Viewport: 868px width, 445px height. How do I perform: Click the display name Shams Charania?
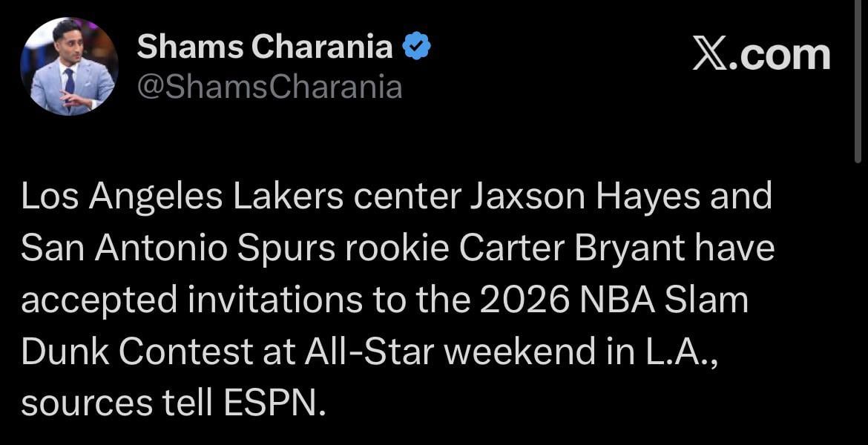[264, 45]
